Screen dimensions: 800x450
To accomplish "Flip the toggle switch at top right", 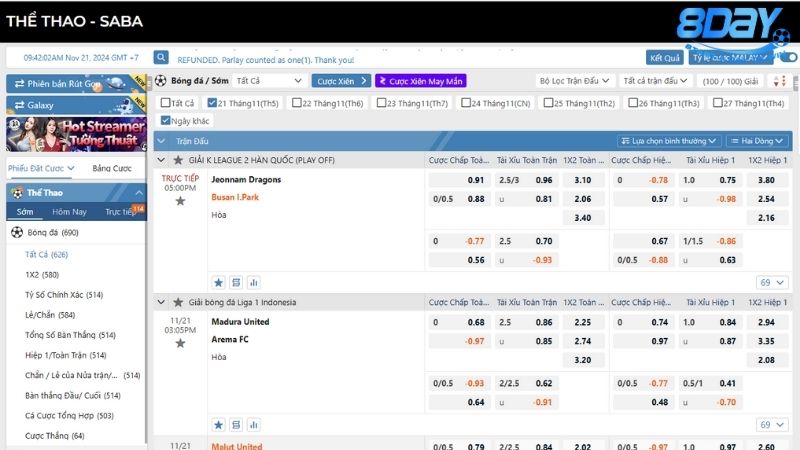I will [788, 57].
